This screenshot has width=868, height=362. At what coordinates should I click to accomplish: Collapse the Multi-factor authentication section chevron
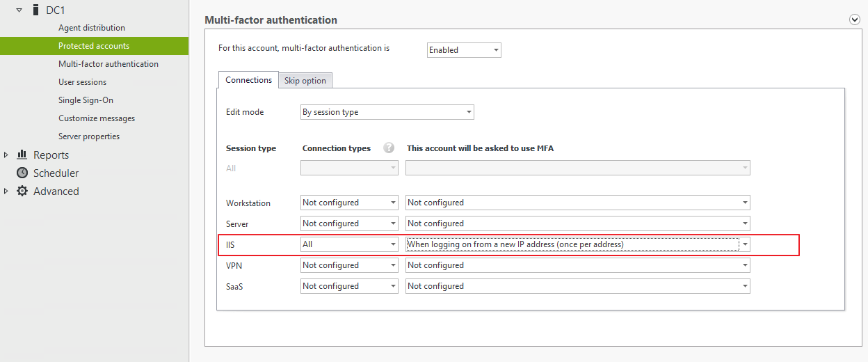855,19
